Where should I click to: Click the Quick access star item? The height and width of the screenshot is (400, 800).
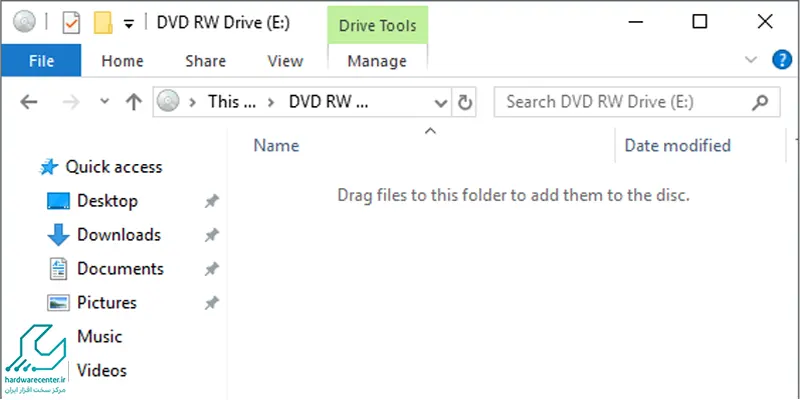coord(113,167)
